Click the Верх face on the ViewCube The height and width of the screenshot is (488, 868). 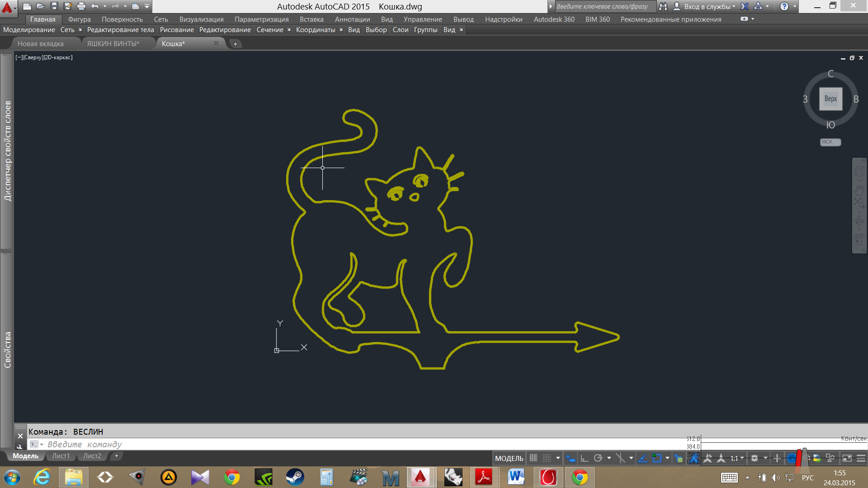[x=830, y=99]
